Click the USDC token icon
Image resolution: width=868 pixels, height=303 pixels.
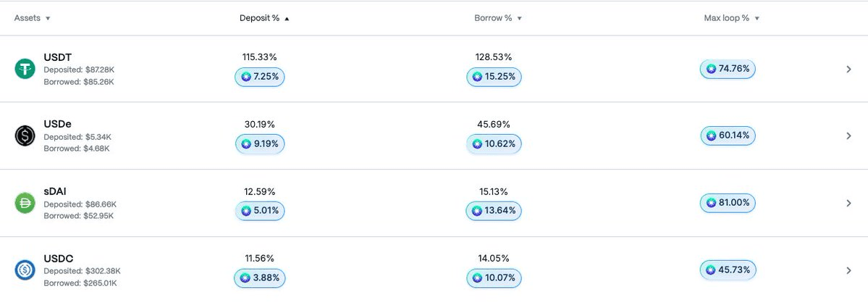(x=25, y=270)
